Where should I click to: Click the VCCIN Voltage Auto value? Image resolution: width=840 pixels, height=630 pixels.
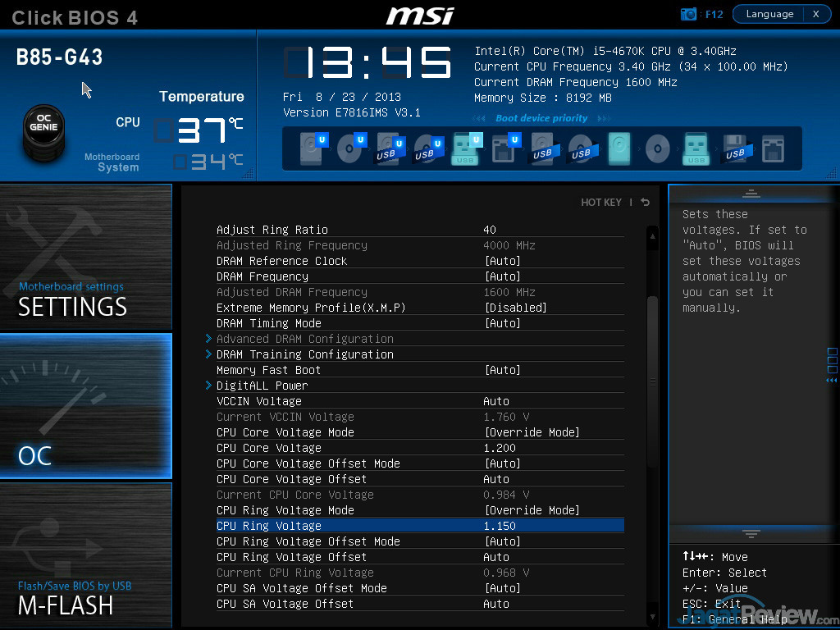pyautogui.click(x=496, y=401)
